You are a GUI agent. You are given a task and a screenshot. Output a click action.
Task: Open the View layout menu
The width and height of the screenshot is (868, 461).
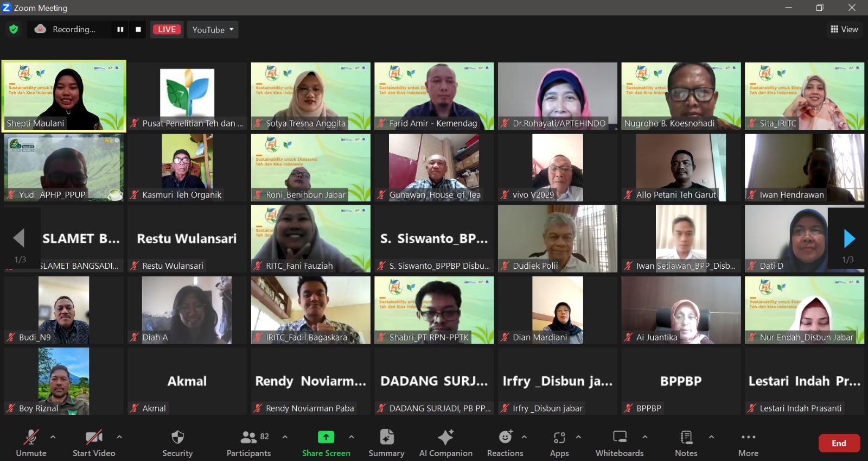[x=844, y=29]
